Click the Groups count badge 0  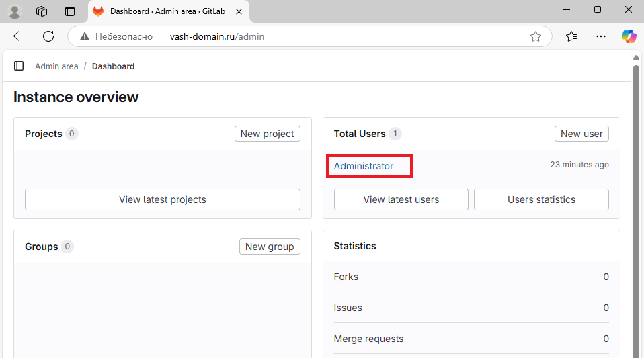[x=67, y=247]
